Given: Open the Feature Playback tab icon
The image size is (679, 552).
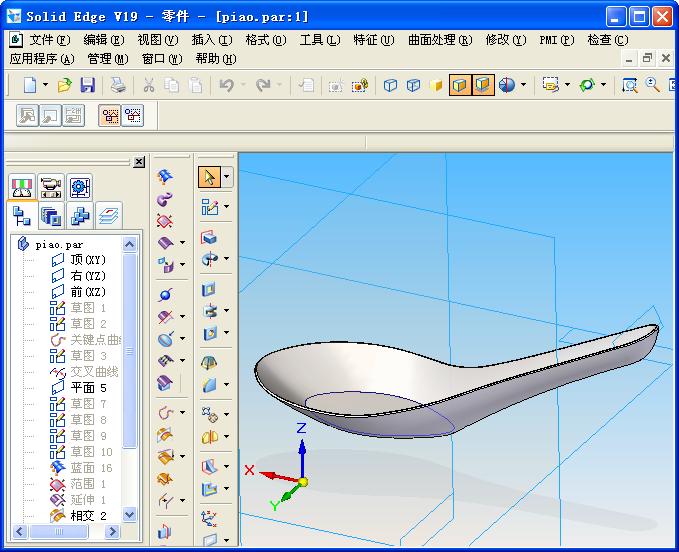Looking at the screenshot, I should pos(51,187).
